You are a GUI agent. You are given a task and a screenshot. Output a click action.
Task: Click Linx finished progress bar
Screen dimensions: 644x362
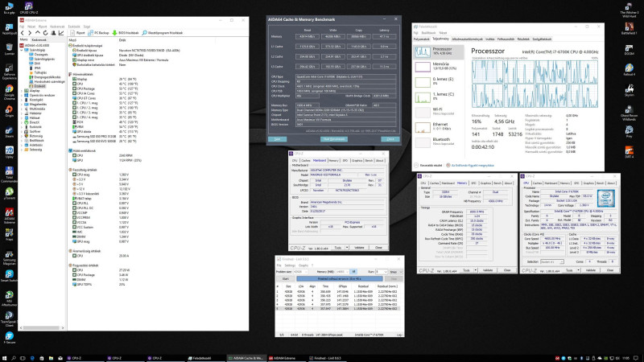(339, 278)
